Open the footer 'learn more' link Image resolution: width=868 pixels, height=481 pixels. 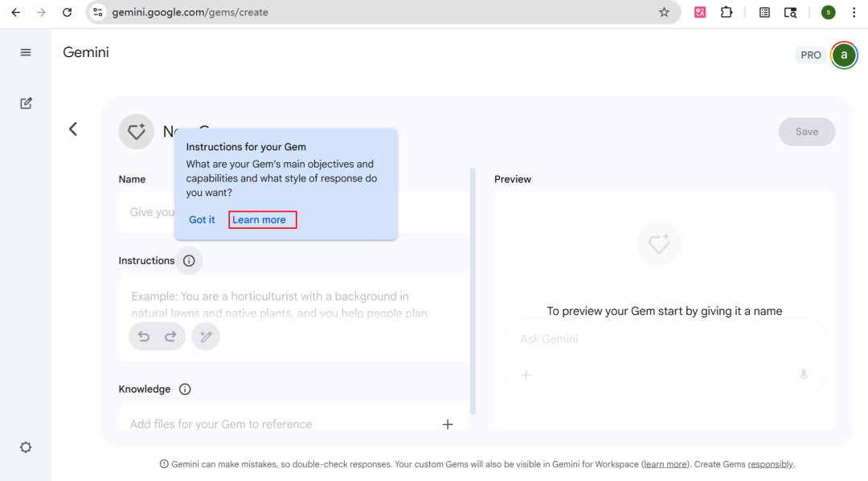tap(665, 464)
